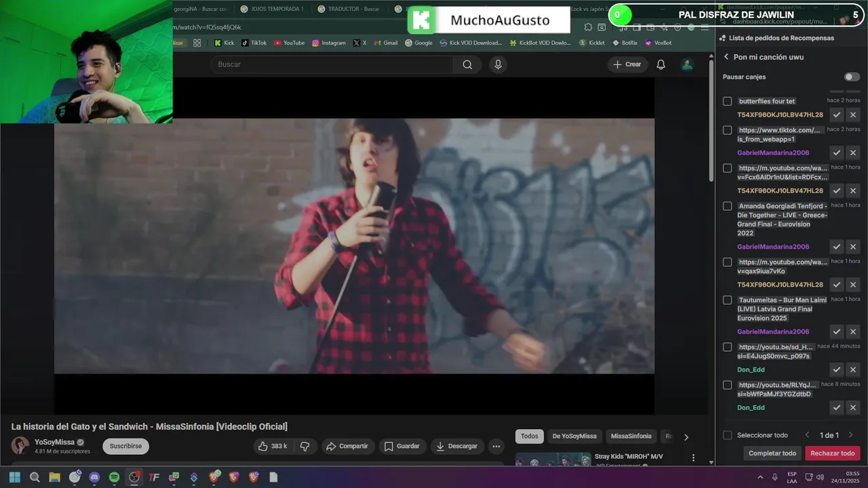The width and height of the screenshot is (868, 488).
Task: Check the youtu.be/sd_H request checkbox
Action: tap(727, 347)
